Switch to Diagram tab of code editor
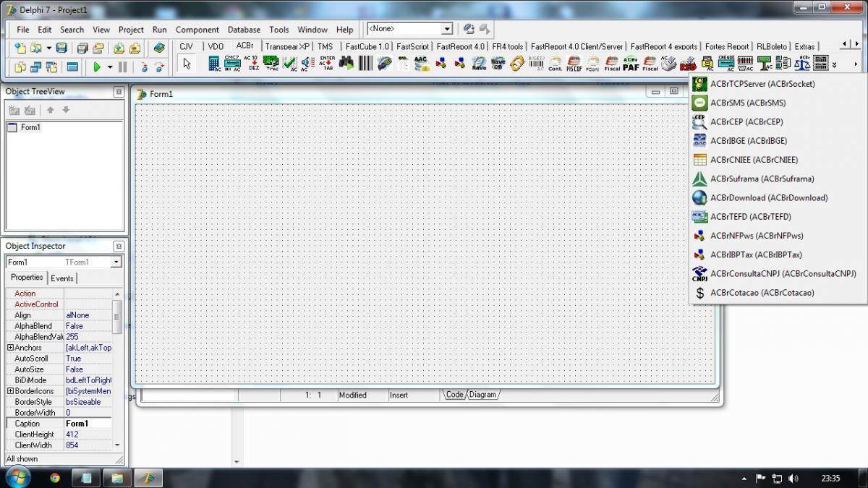The height and width of the screenshot is (488, 868). pos(482,395)
